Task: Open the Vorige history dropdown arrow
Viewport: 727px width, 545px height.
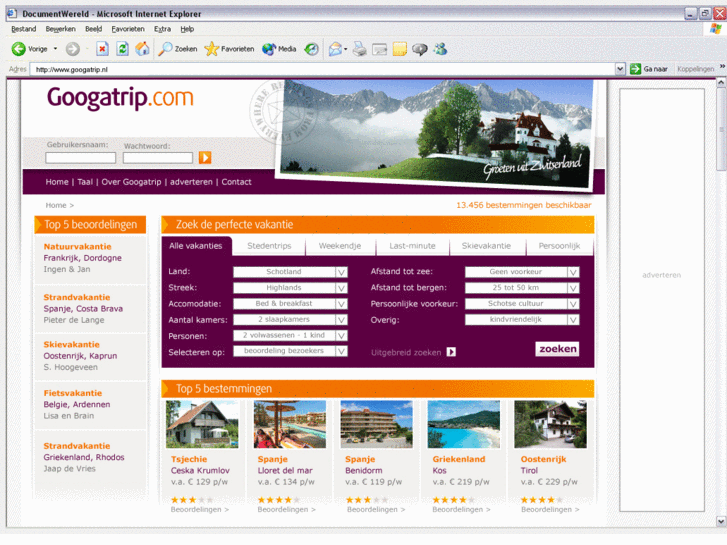Action: 55,49
